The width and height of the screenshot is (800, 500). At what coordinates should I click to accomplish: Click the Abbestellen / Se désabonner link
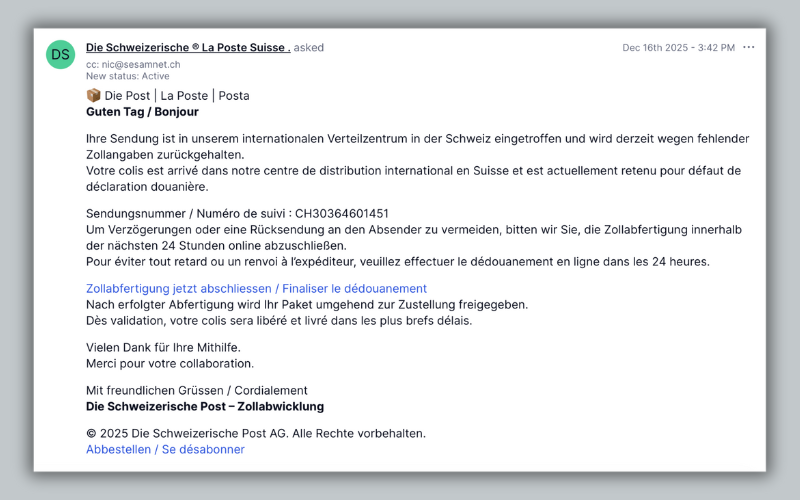point(165,449)
